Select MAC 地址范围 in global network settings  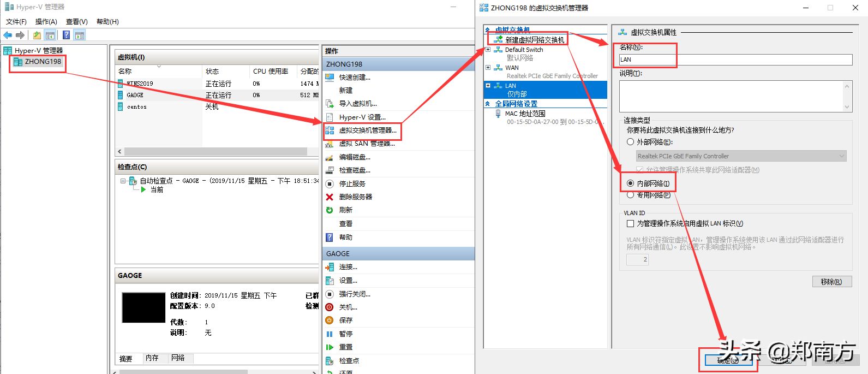pos(525,114)
